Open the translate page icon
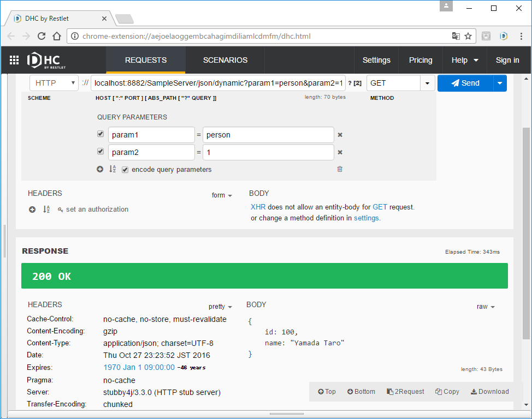Viewport: 532px width, 419px height. pos(456,36)
